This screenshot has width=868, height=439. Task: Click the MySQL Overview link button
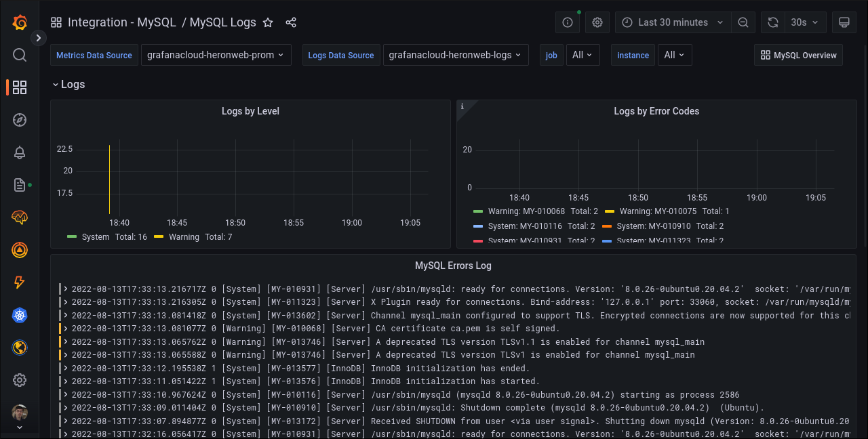798,55
